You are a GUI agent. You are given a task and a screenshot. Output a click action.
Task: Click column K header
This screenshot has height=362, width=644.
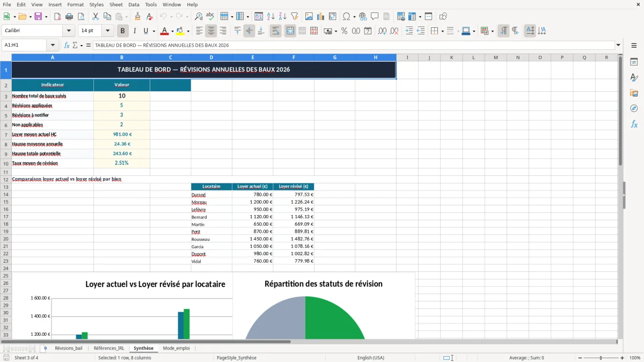[451, 57]
